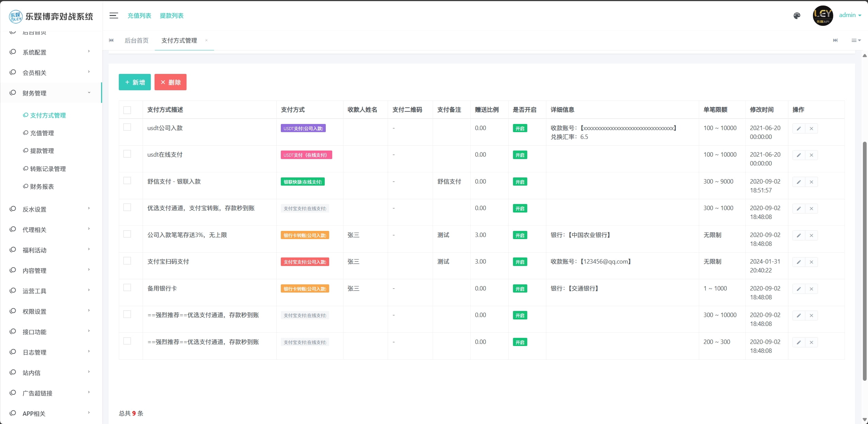The image size is (868, 424).
Task: Delete the 备用银行卡 row with X icon
Action: (x=811, y=289)
